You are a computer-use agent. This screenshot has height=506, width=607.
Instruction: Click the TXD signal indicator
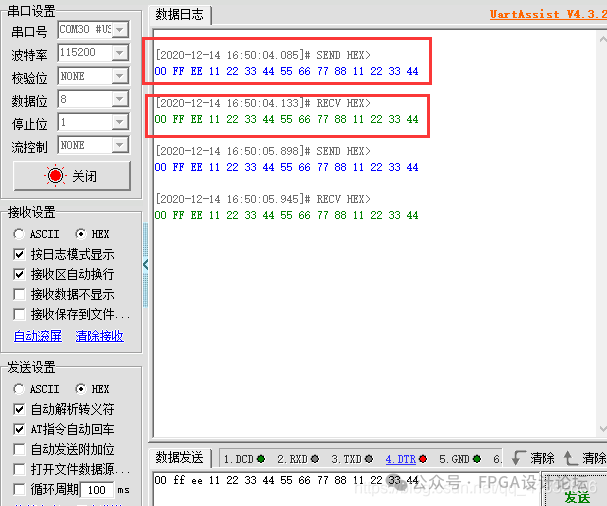coord(351,459)
